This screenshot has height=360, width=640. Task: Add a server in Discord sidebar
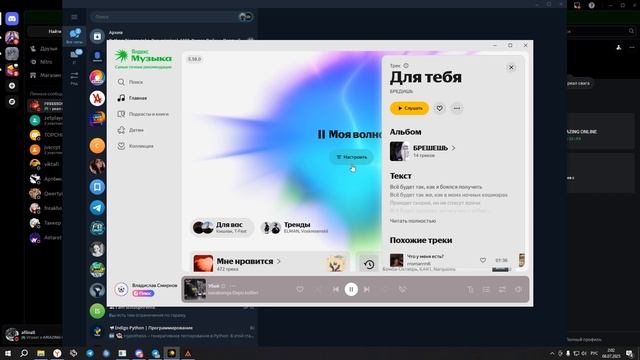[x=12, y=86]
